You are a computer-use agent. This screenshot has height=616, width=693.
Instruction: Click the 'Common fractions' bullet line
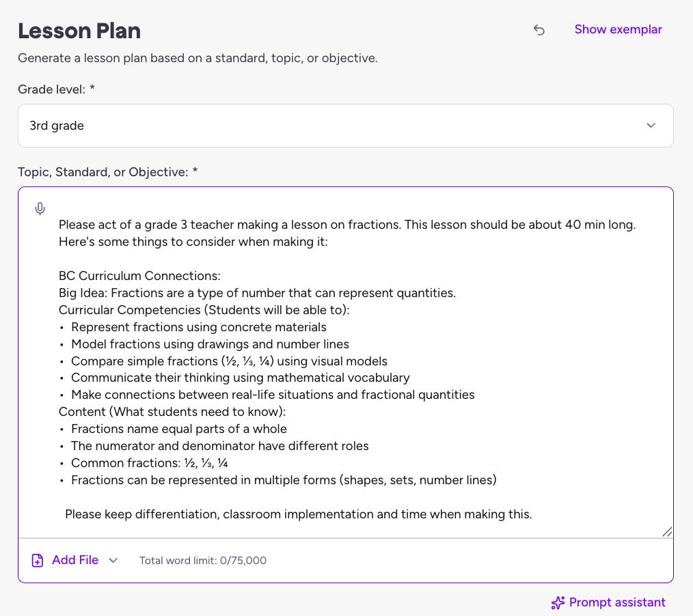point(149,463)
